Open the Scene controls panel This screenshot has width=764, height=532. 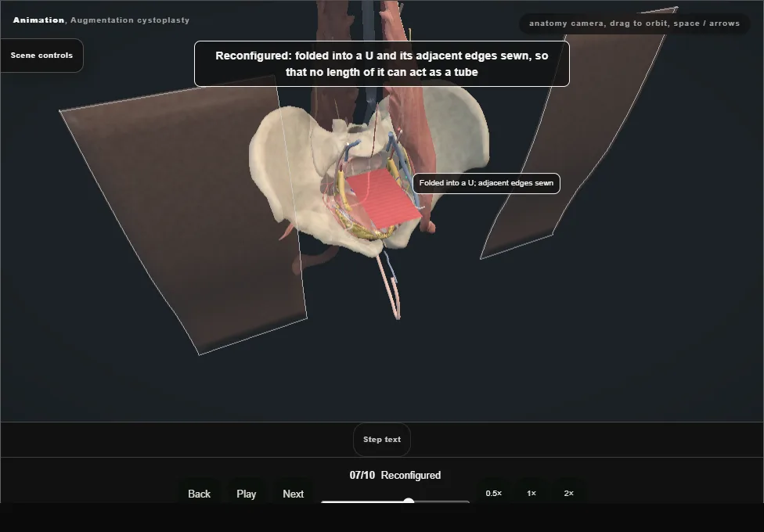click(42, 56)
